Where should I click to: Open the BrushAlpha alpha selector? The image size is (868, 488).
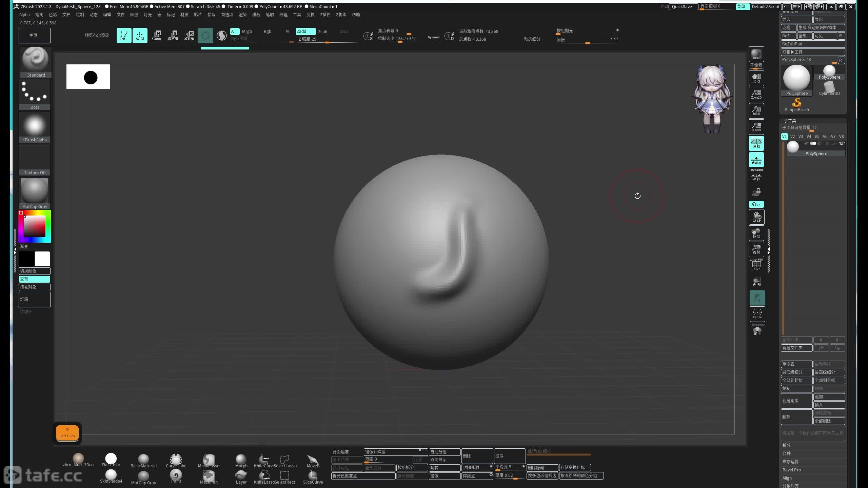(x=35, y=127)
